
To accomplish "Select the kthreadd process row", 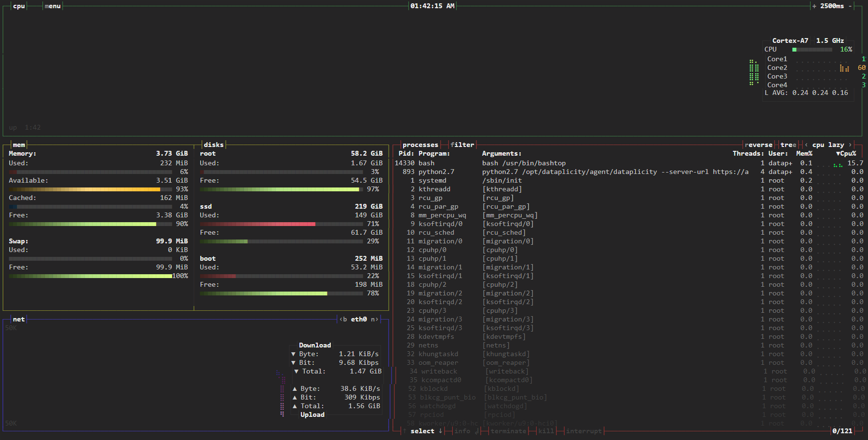I will [x=629, y=189].
